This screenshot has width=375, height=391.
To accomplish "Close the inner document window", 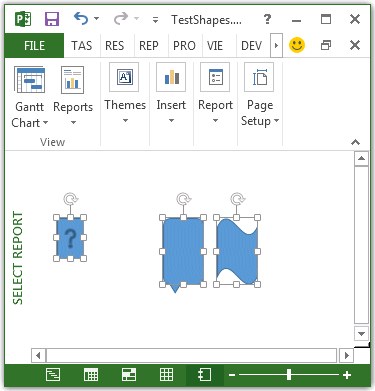I will pyautogui.click(x=355, y=45).
